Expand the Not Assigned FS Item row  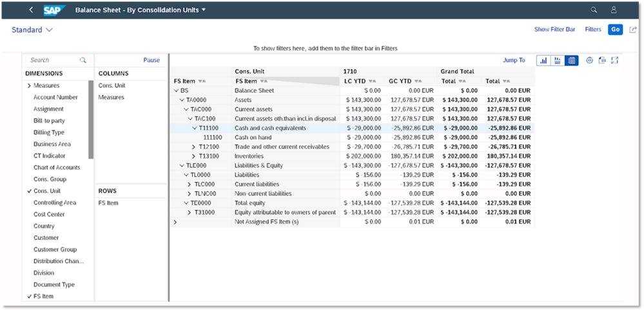click(175, 222)
